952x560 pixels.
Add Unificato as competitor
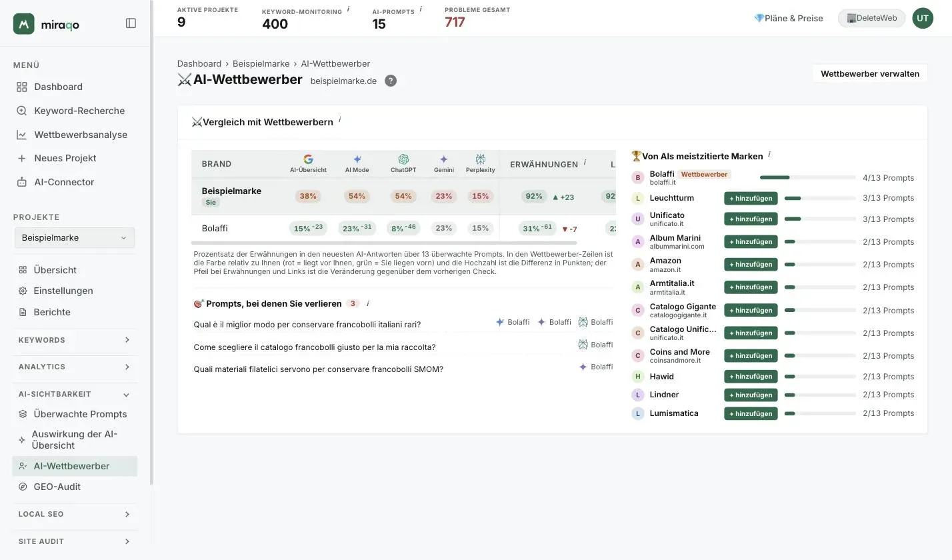[751, 219]
